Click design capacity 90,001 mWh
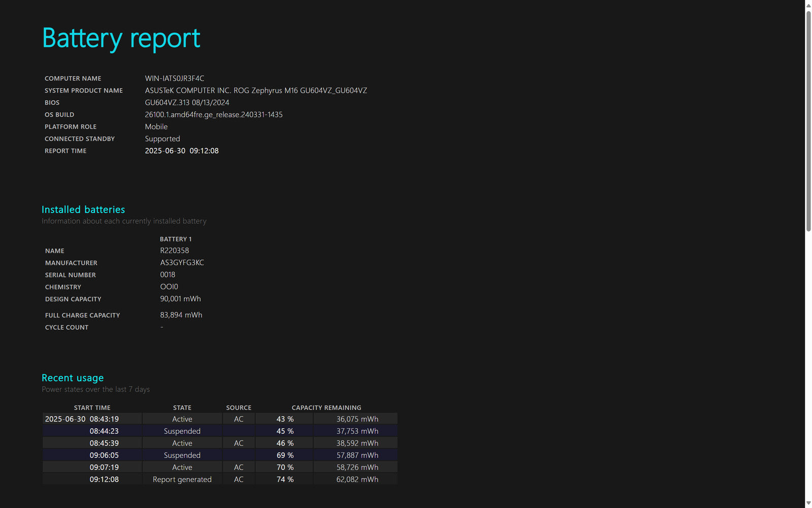Viewport: 812px width, 508px height. 181,299
